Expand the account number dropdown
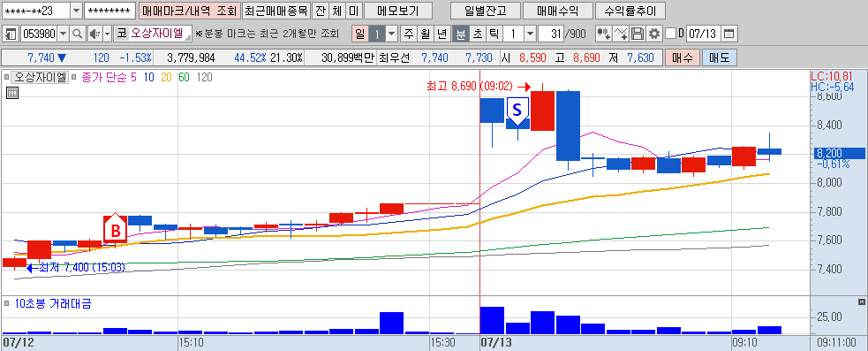Image resolution: width=868 pixels, height=351 pixels. pyautogui.click(x=77, y=11)
